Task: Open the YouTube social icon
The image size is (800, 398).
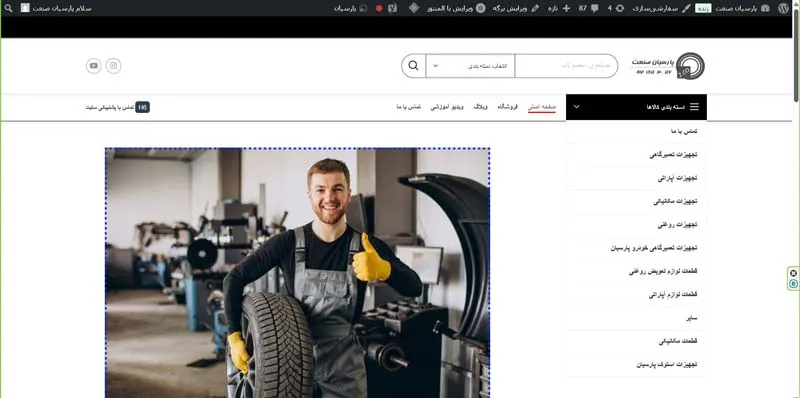Action: [93, 66]
